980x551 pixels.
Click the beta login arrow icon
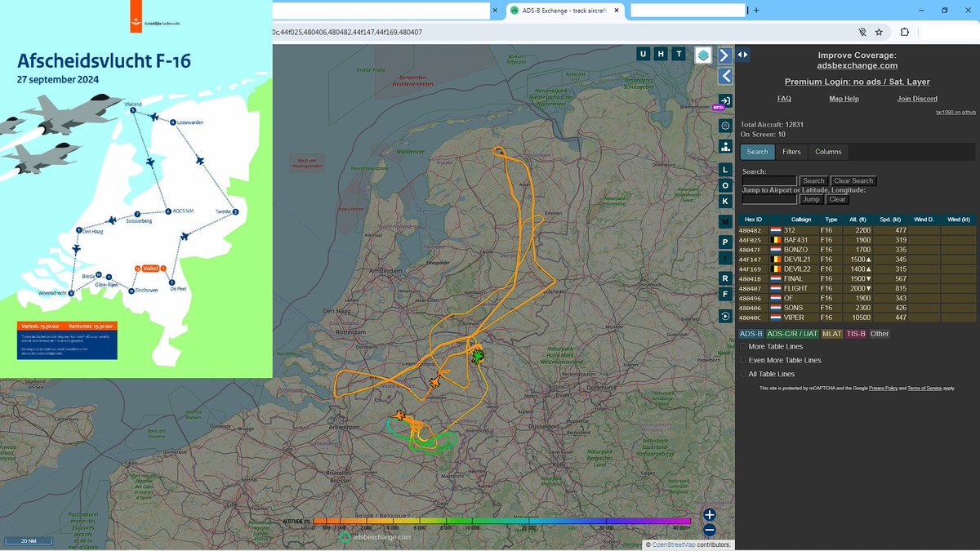(725, 100)
